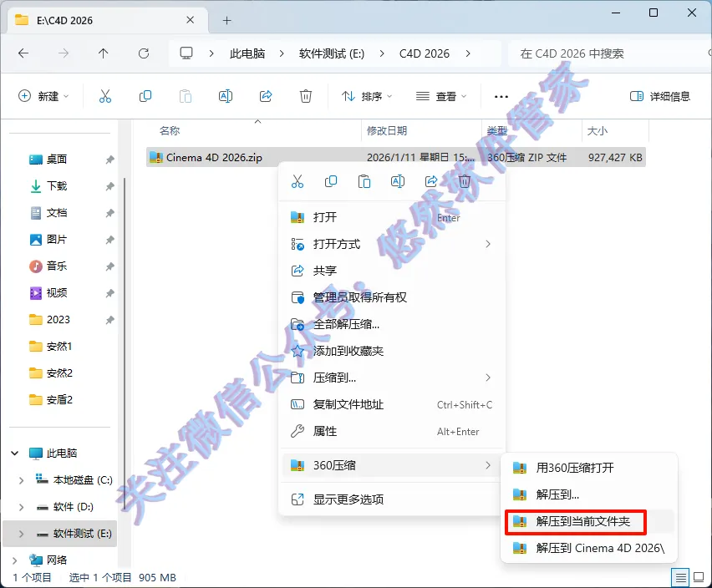Image resolution: width=712 pixels, height=588 pixels.
Task: Expand 压缩到... submenu
Action: point(391,378)
